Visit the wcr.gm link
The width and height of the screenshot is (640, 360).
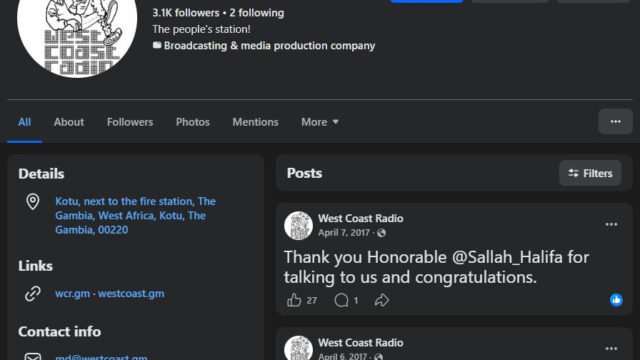click(x=72, y=293)
